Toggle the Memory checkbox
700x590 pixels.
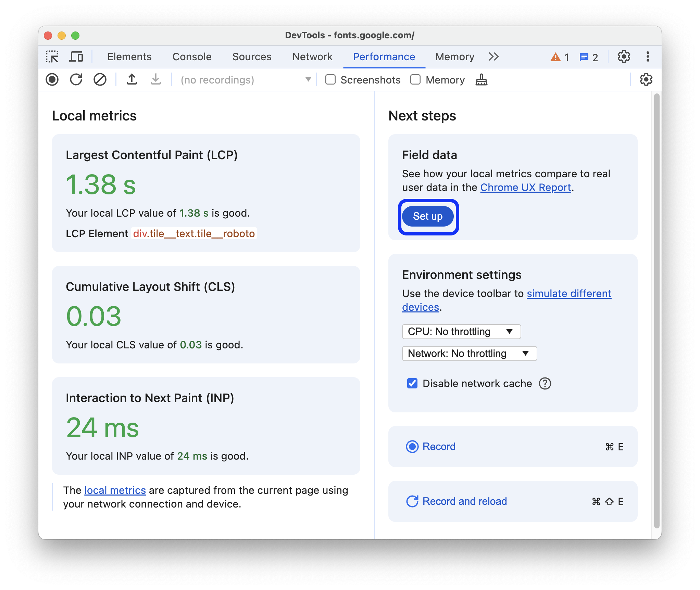(x=414, y=80)
